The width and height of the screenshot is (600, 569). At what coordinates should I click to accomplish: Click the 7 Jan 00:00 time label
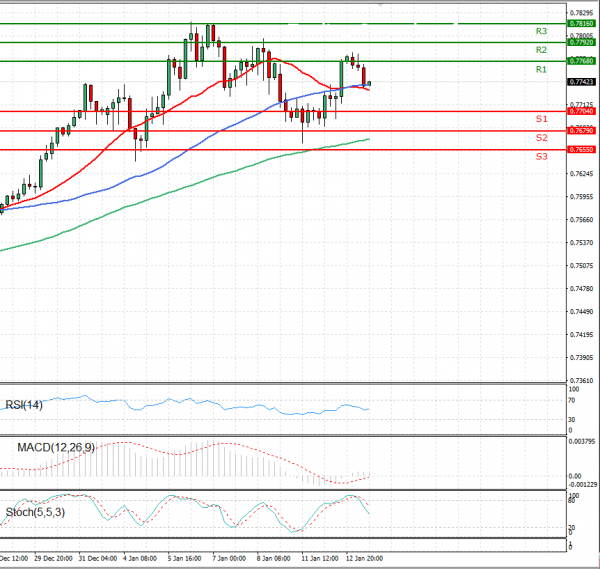[x=229, y=559]
